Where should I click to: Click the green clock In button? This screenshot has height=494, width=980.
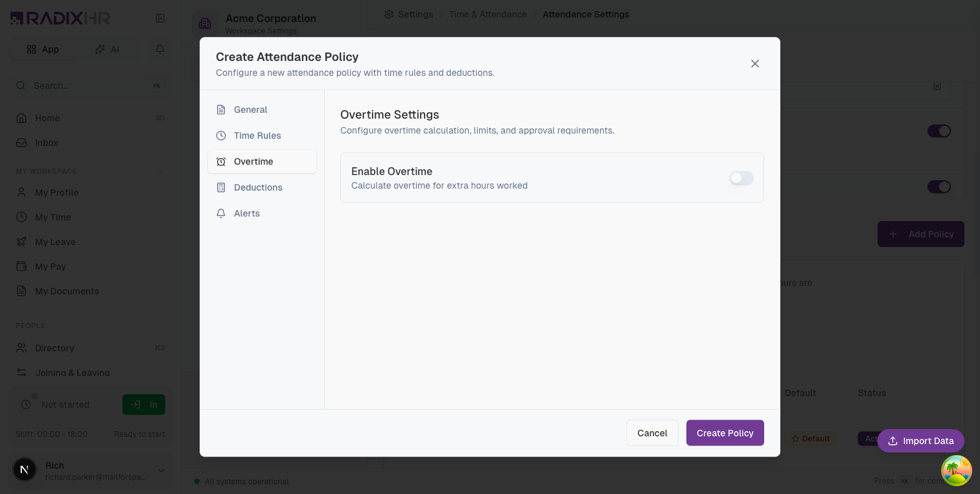pos(144,405)
